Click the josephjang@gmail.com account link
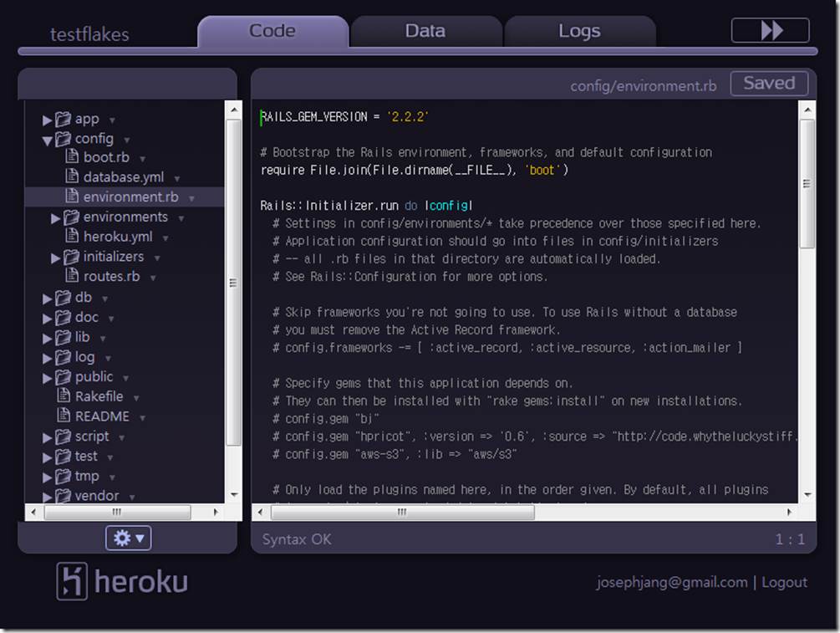Image resolution: width=840 pixels, height=633 pixels. [672, 582]
